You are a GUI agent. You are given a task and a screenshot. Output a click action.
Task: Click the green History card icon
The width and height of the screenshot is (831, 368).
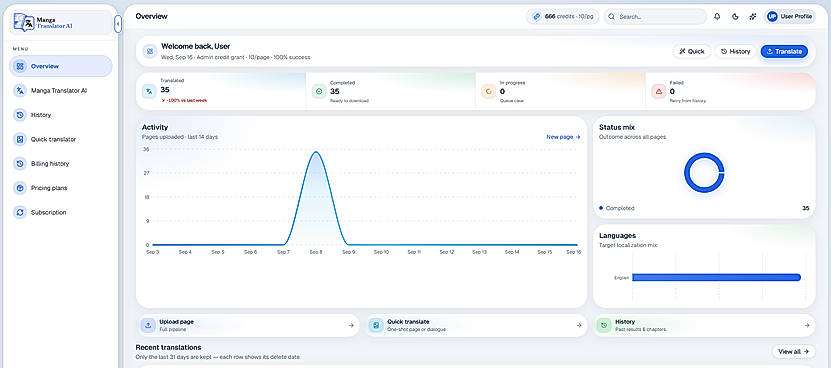point(604,326)
